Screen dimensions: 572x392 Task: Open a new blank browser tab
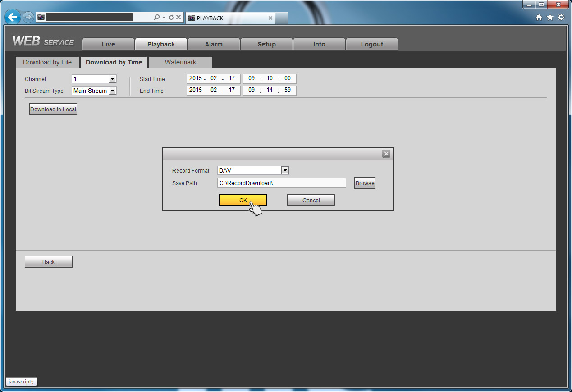click(281, 18)
